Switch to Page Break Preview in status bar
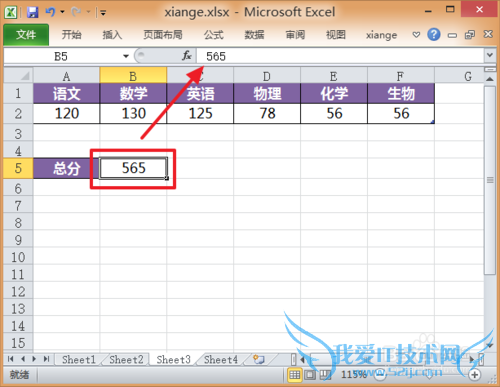 pyautogui.click(x=325, y=375)
